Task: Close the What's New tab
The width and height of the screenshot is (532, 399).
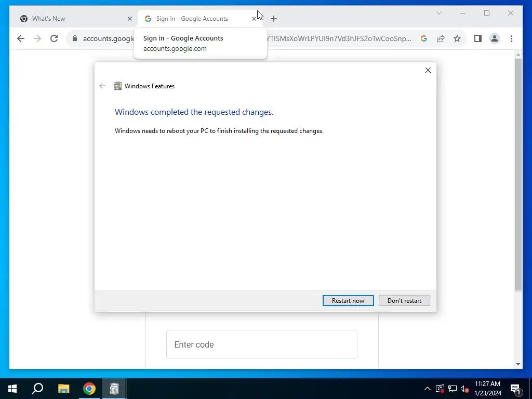Action: coord(129,19)
